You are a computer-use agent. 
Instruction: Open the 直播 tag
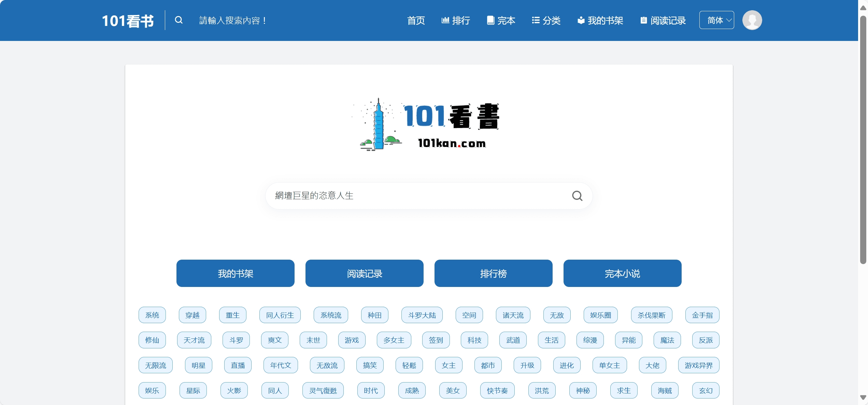tap(238, 365)
